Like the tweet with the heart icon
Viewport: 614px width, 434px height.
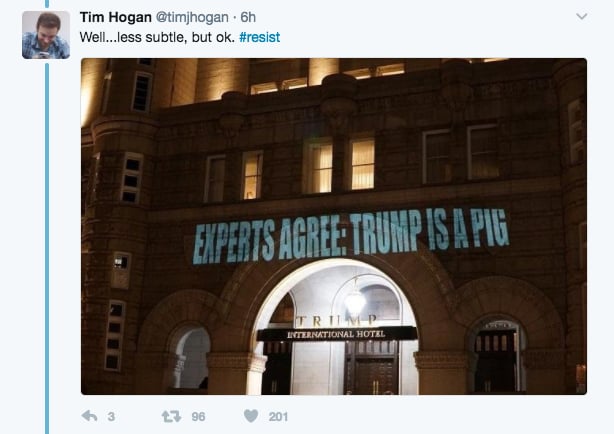(251, 416)
